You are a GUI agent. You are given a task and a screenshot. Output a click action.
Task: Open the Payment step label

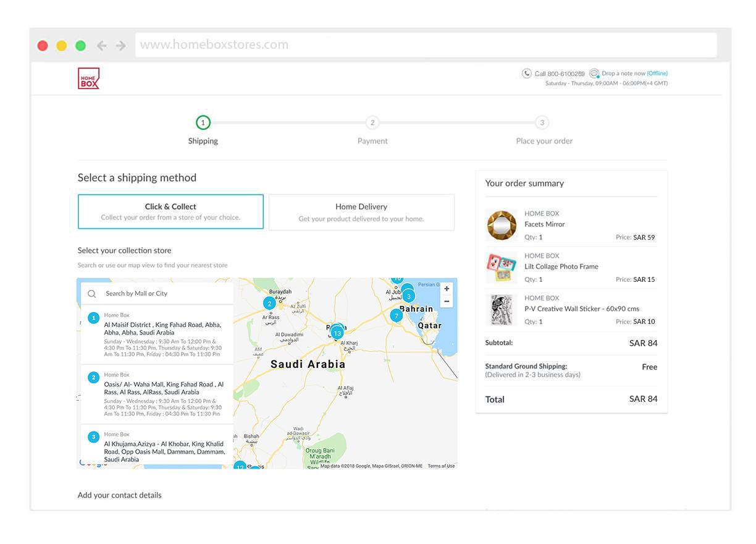click(372, 141)
